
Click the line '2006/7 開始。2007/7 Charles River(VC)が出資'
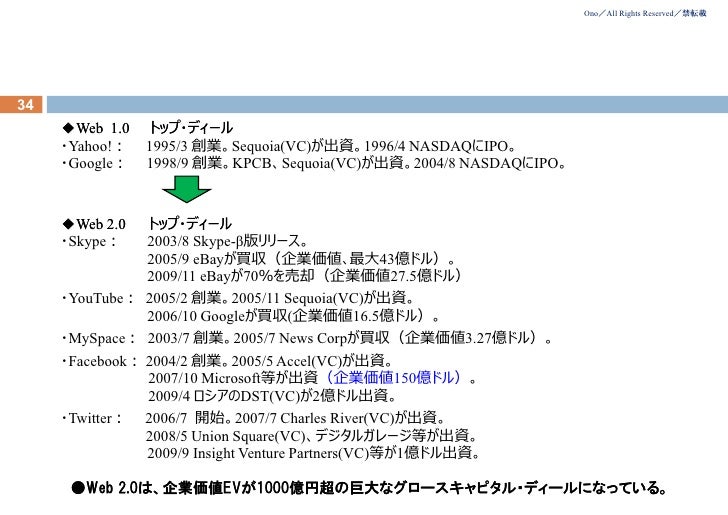click(x=295, y=418)
